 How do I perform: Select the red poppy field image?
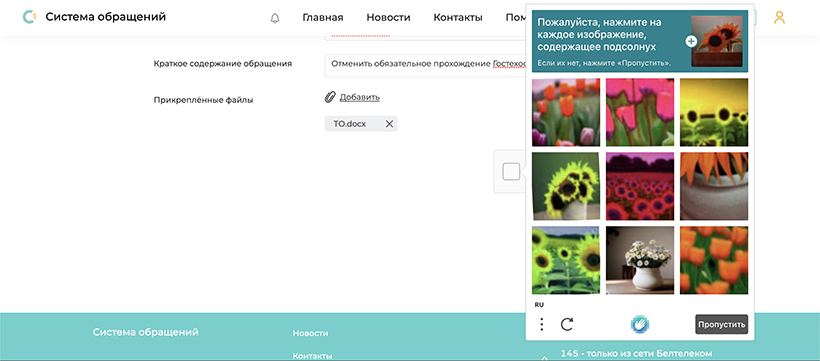pyautogui.click(x=640, y=186)
